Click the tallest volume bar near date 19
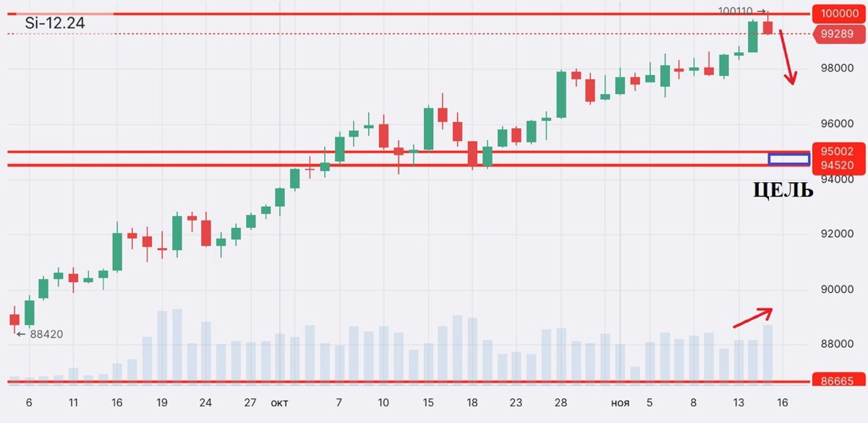This screenshot has height=423, width=868. click(177, 346)
